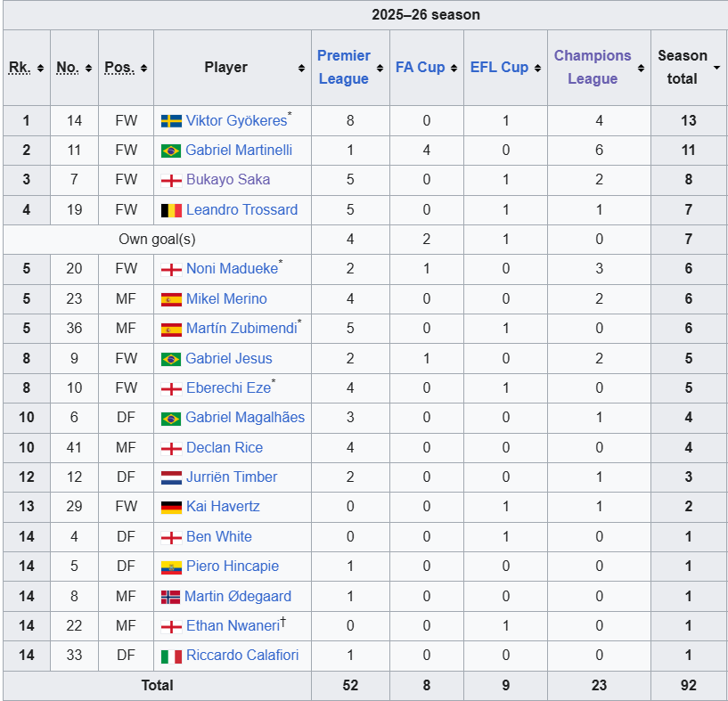Open the FA Cup header link
This screenshot has height=701, width=728.
point(420,68)
